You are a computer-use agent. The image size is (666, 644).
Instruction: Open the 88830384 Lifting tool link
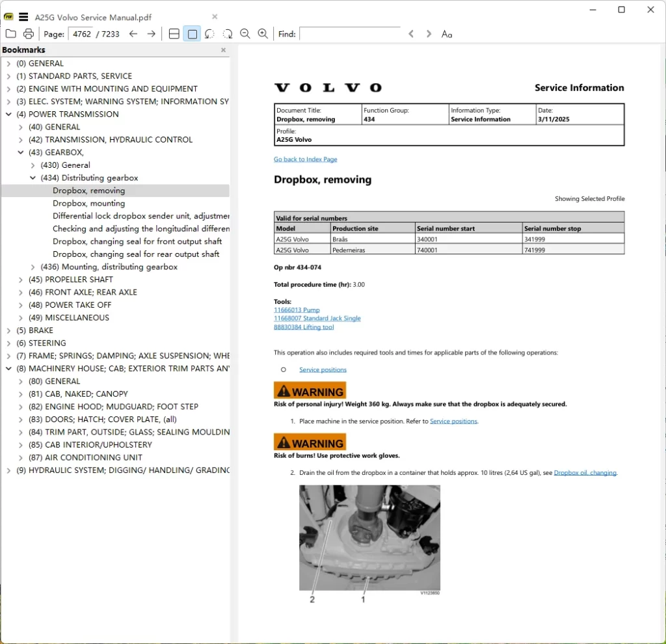click(304, 327)
